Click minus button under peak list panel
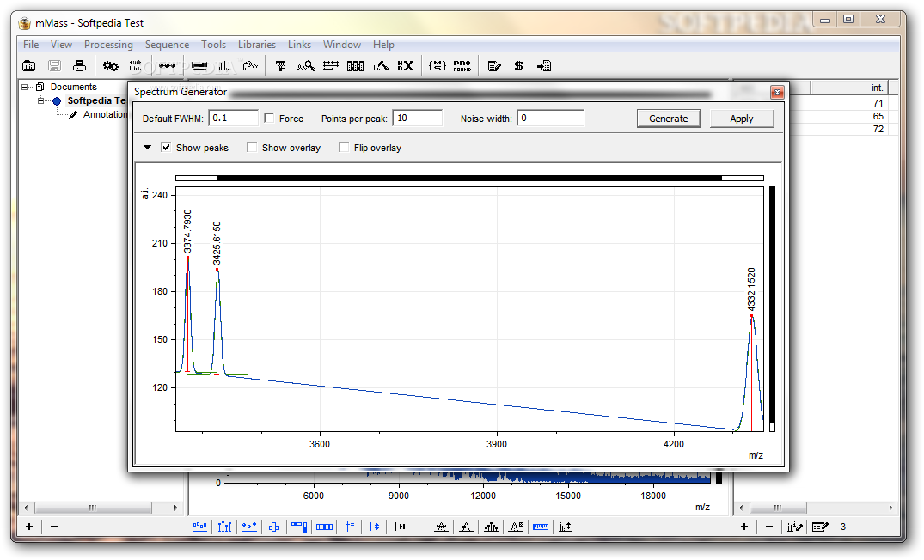This screenshot has width=924, height=560. point(769,527)
